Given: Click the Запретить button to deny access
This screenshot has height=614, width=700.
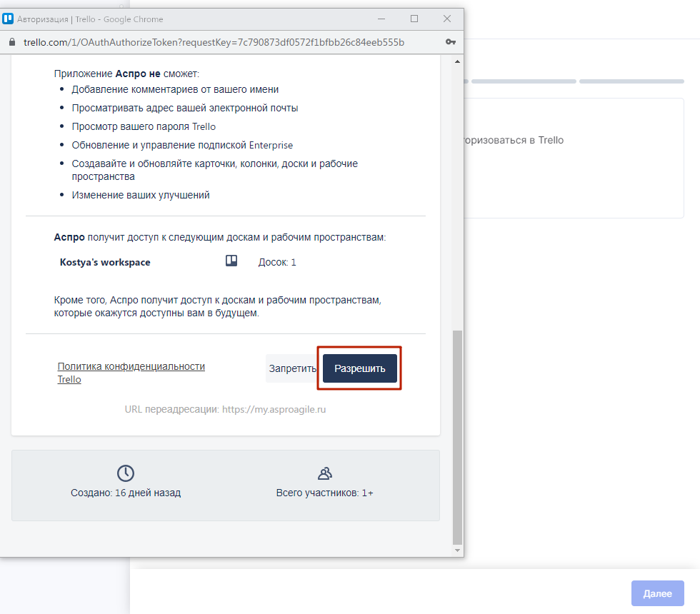Looking at the screenshot, I should tap(292, 368).
